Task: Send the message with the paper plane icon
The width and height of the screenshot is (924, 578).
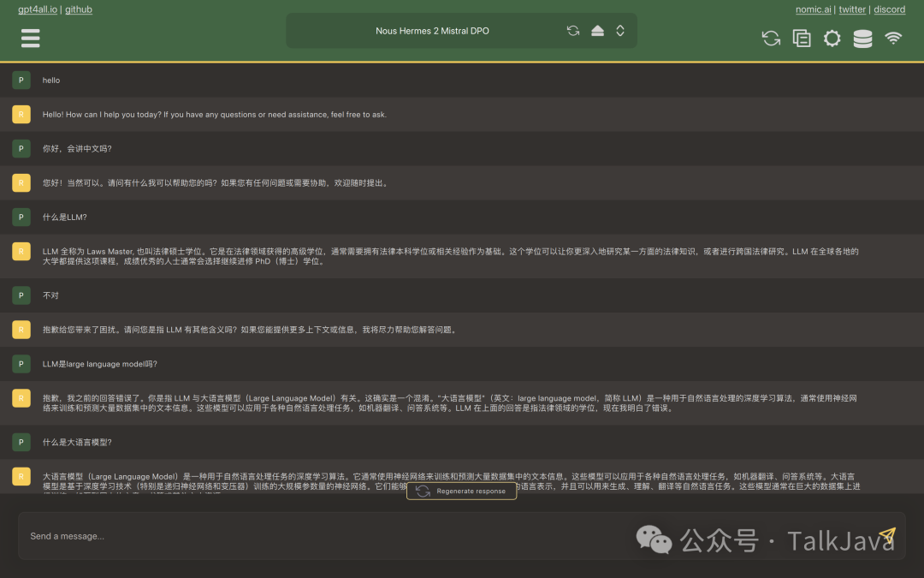Action: tap(887, 536)
